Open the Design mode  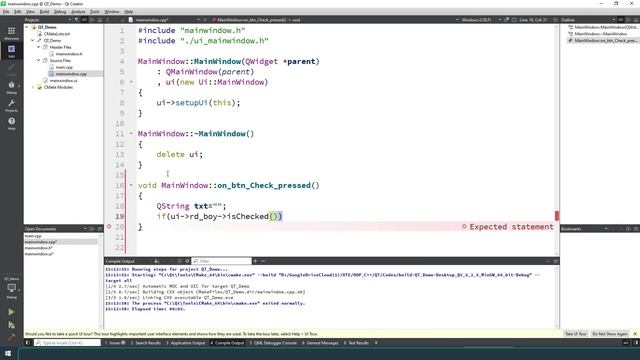11,69
